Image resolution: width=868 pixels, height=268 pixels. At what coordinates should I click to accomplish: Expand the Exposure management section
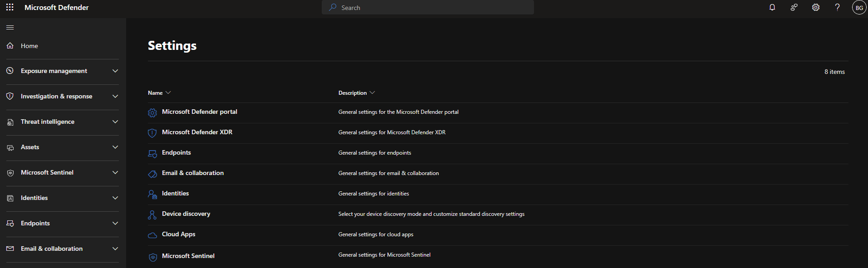point(115,71)
